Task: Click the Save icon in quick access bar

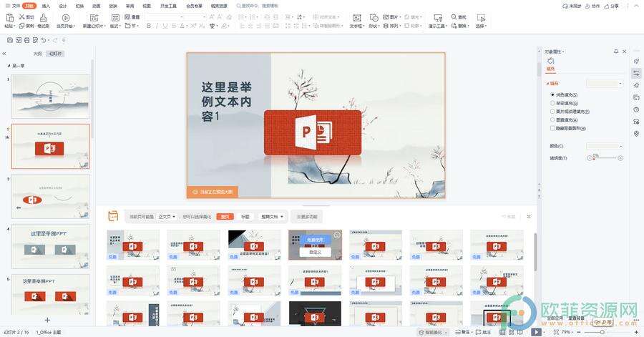Action: tap(10, 40)
